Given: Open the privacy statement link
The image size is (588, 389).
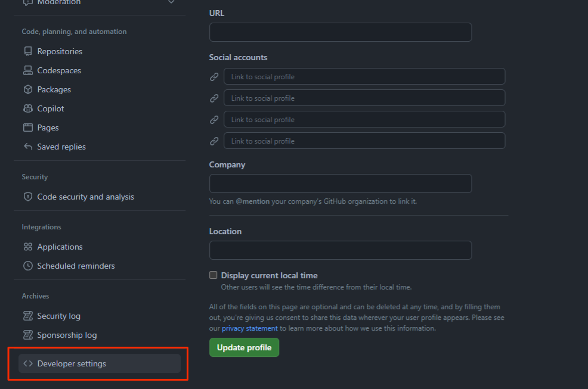Looking at the screenshot, I should tap(249, 328).
